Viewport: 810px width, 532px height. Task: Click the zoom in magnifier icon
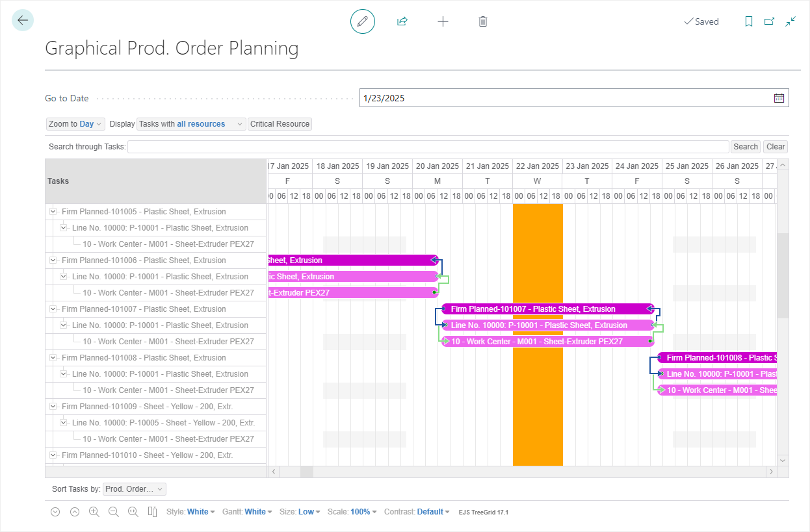click(x=94, y=512)
